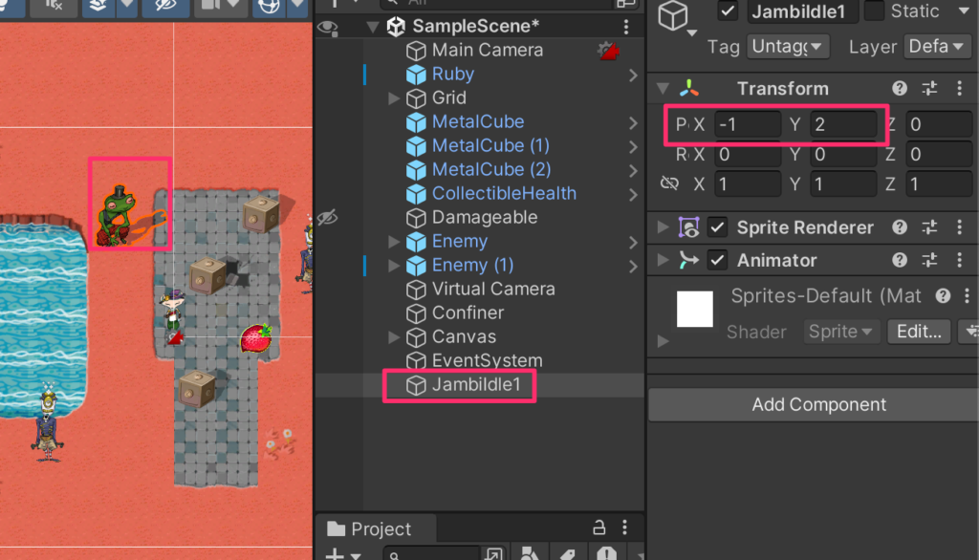Disable the Sprite Renderer component checkbox
Screen dimensions: 979x560
point(717,227)
